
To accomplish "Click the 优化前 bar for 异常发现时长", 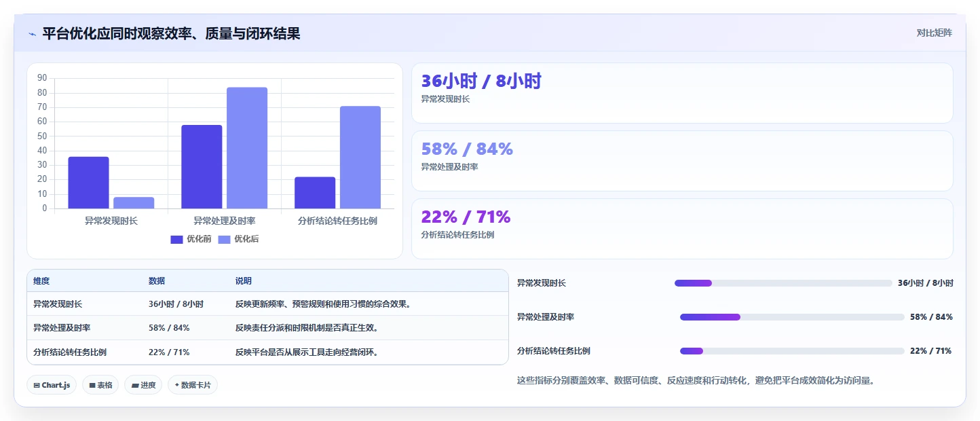I will [x=88, y=183].
